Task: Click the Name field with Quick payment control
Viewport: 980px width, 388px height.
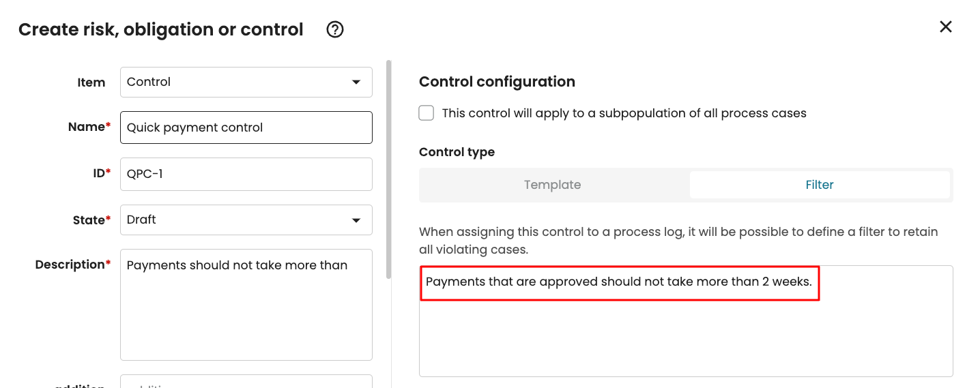Action: coord(246,128)
